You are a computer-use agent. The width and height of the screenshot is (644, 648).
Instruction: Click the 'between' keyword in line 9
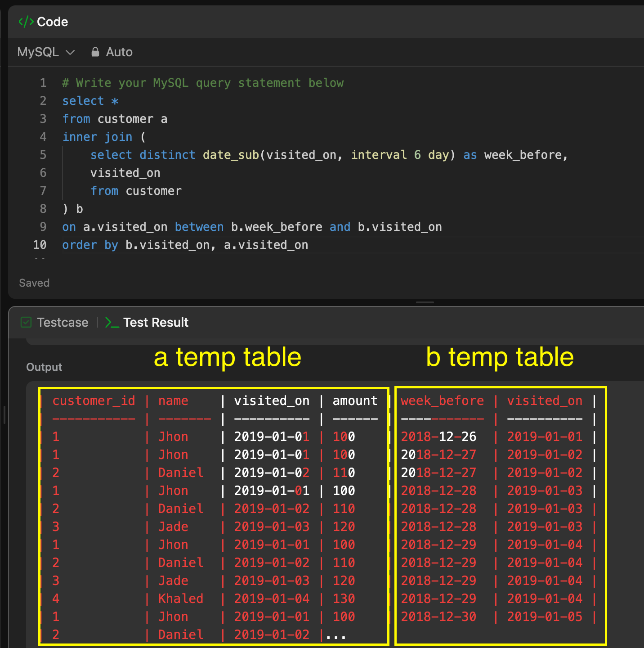tap(199, 227)
